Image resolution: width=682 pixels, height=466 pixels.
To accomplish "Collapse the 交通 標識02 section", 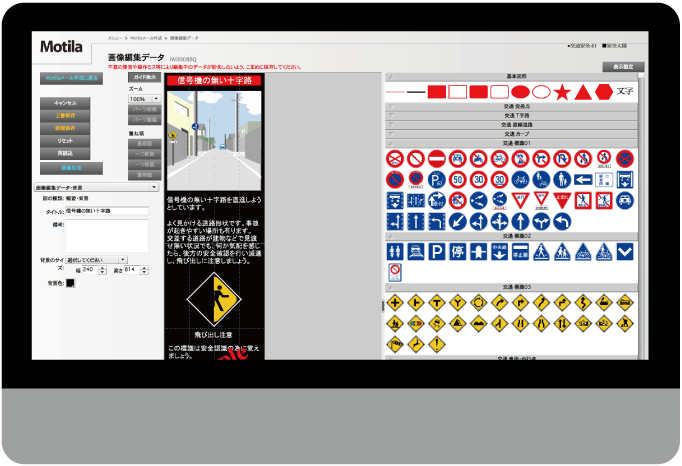I will [x=511, y=236].
